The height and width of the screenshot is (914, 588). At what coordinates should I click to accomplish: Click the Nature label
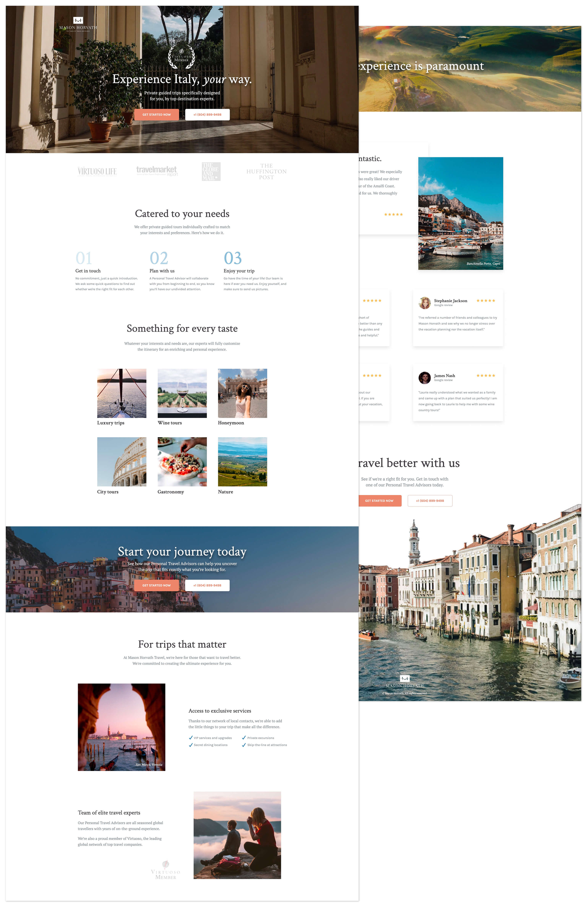pos(225,492)
